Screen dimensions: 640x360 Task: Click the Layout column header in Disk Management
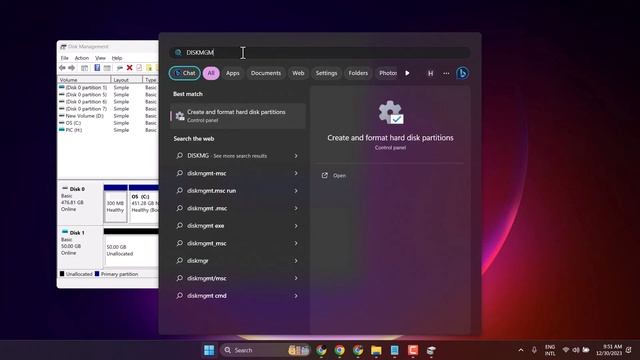(x=127, y=80)
